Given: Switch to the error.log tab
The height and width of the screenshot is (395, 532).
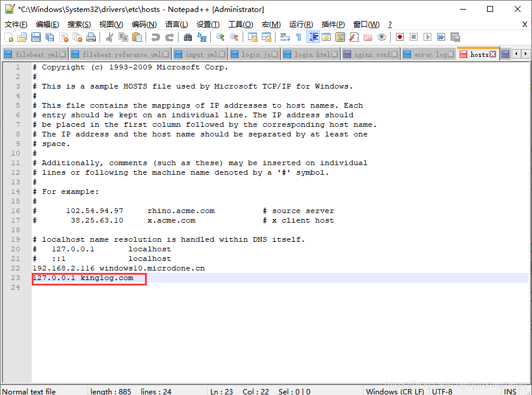Looking at the screenshot, I should tap(428, 54).
